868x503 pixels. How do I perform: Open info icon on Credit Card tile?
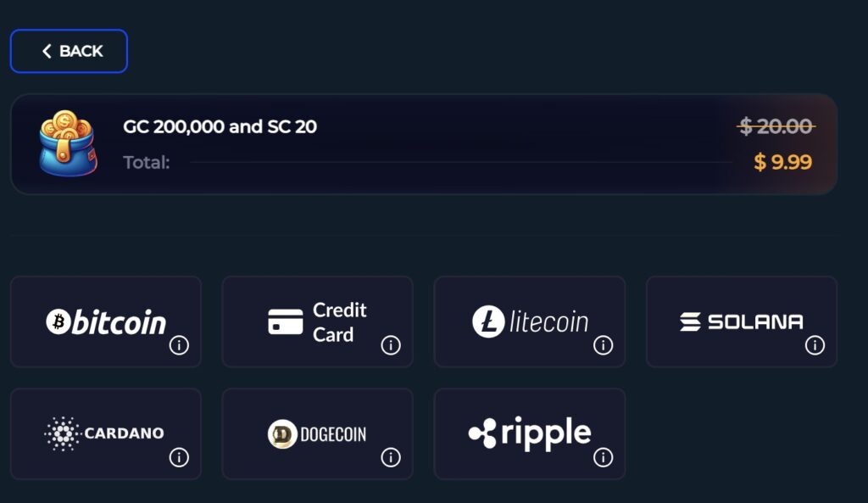click(391, 345)
